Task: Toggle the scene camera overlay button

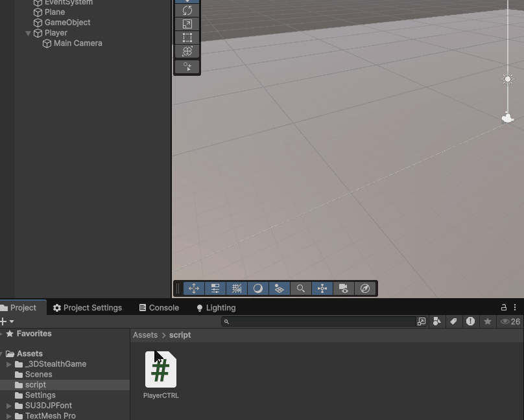Action: (344, 288)
